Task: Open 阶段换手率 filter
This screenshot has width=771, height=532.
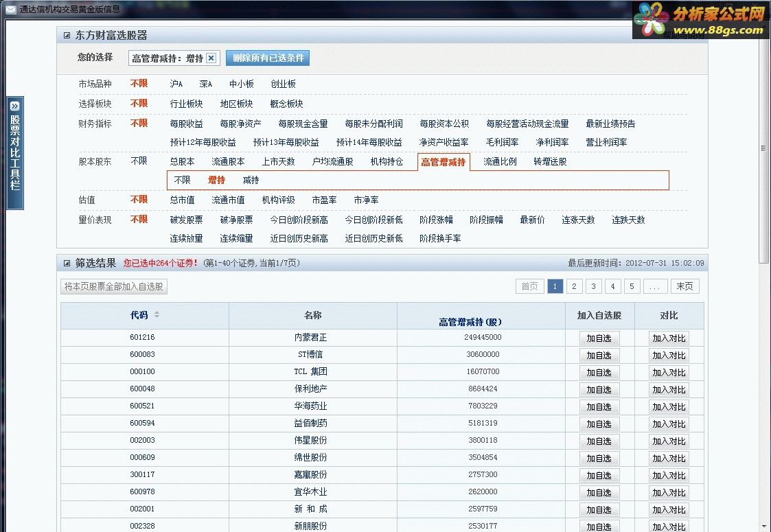Action: (441, 239)
